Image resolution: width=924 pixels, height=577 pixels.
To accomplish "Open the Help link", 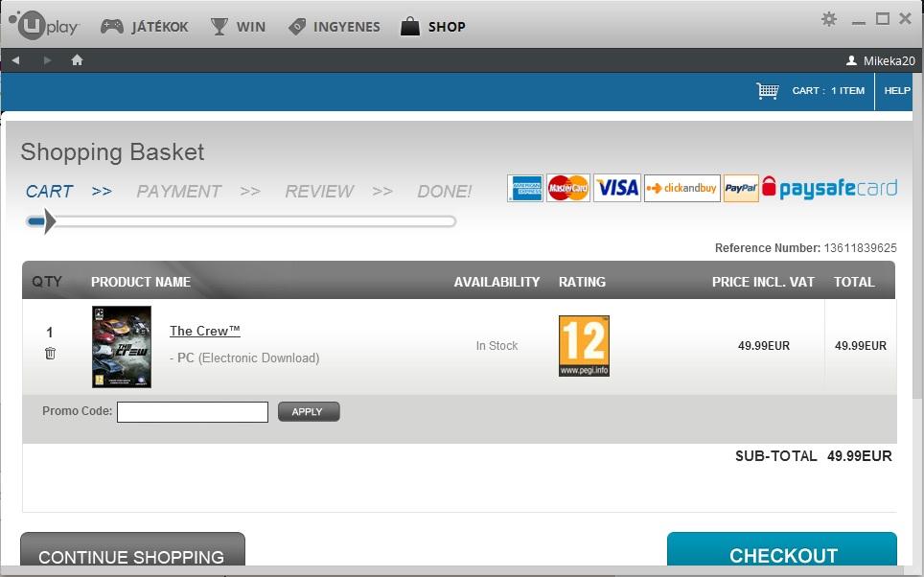I will point(897,91).
